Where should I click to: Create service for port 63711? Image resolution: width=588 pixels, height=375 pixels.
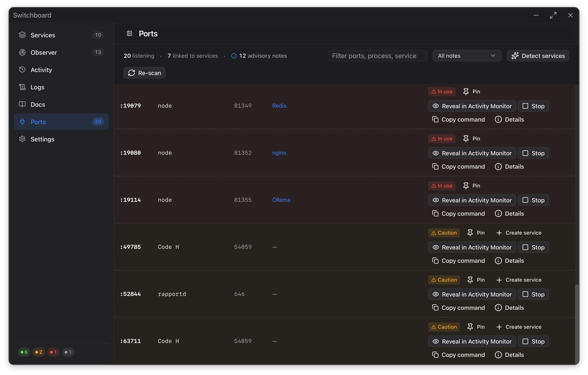pyautogui.click(x=519, y=327)
